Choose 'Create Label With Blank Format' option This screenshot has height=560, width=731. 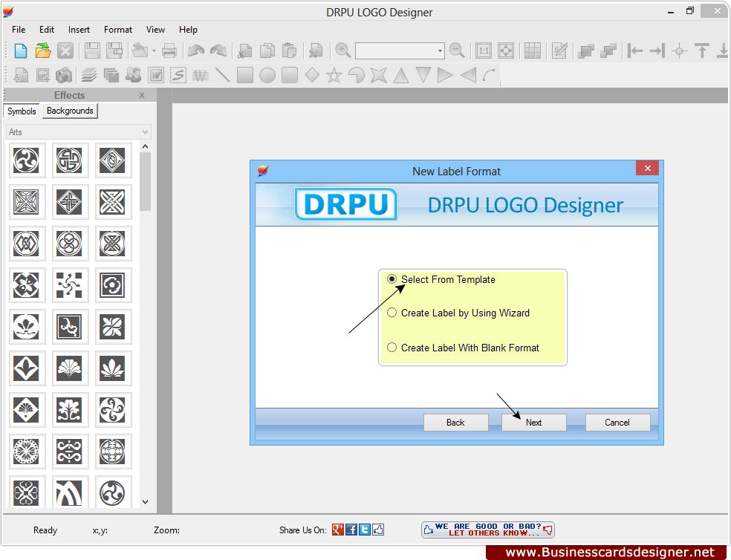tap(392, 348)
